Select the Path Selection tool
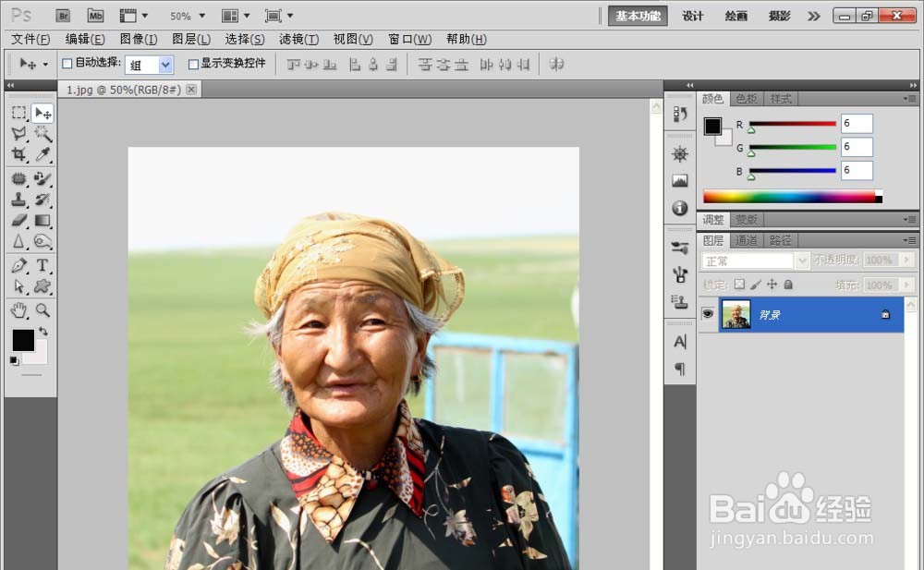Image resolution: width=924 pixels, height=570 pixels. [x=18, y=286]
